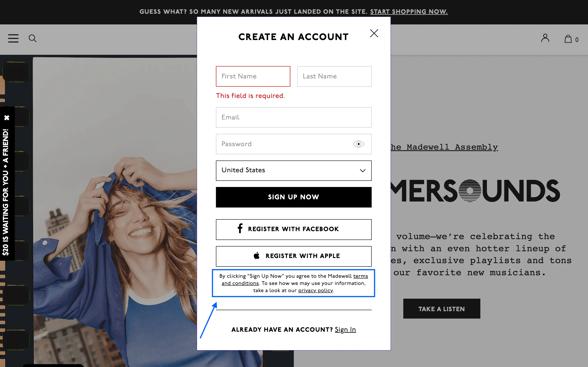Expand the United States country dropdown
588x367 pixels.
294,170
